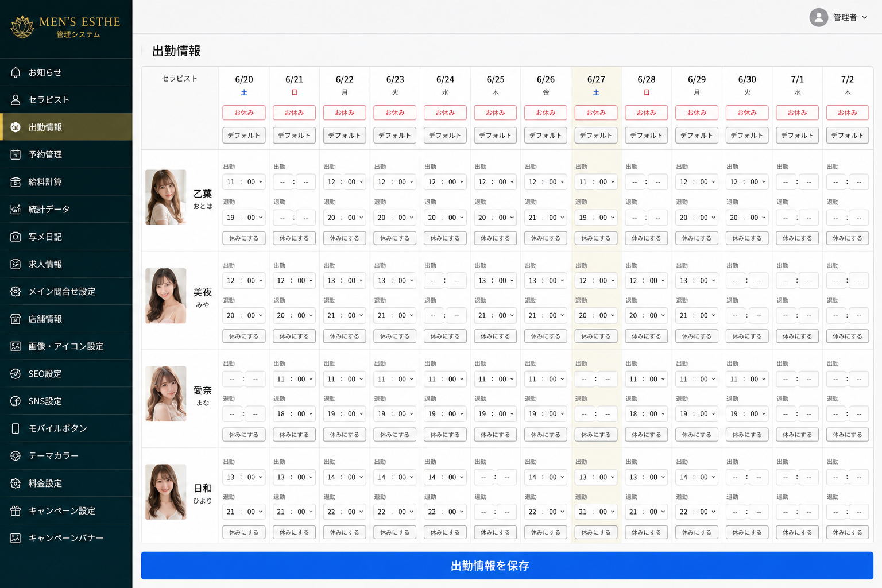This screenshot has width=882, height=588.
Task: Click 休みにする for 日和 on 7/1
Action: click(798, 533)
